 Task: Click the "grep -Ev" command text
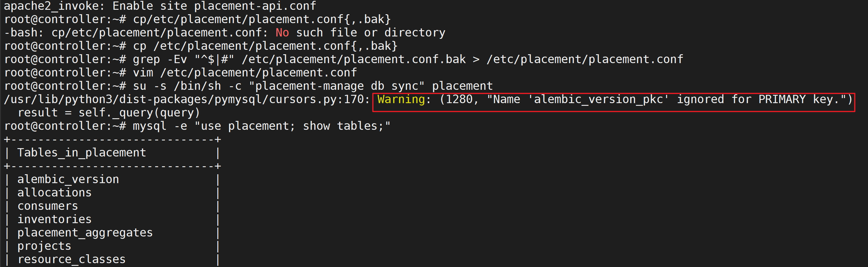tap(160, 59)
